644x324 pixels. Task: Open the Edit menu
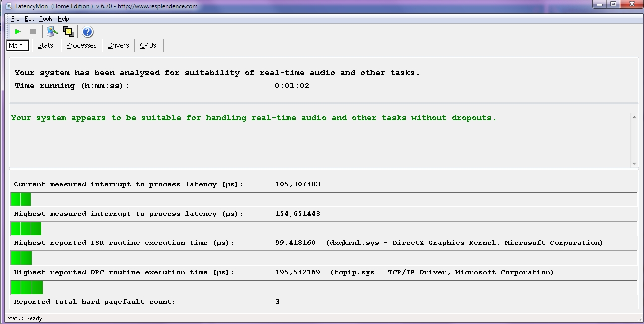pyautogui.click(x=29, y=19)
